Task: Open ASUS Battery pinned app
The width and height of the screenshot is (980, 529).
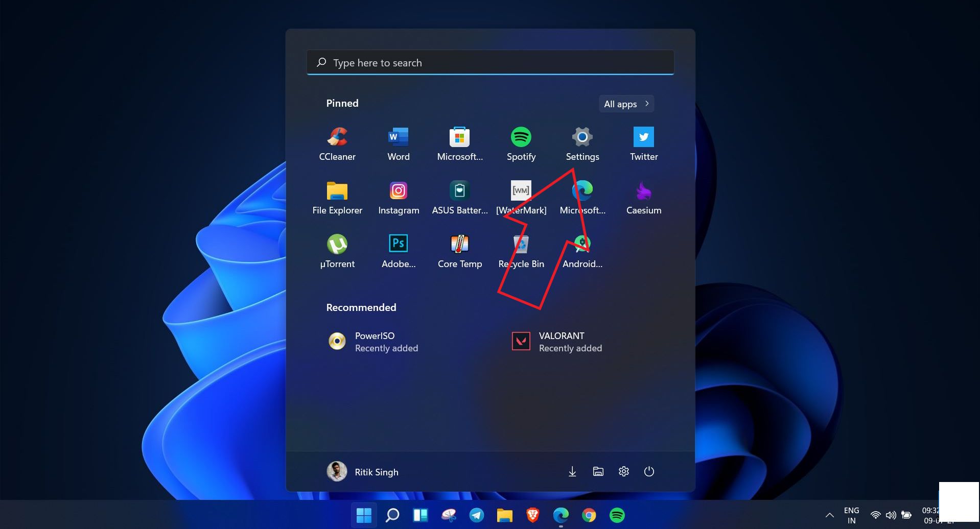Action: click(460, 198)
